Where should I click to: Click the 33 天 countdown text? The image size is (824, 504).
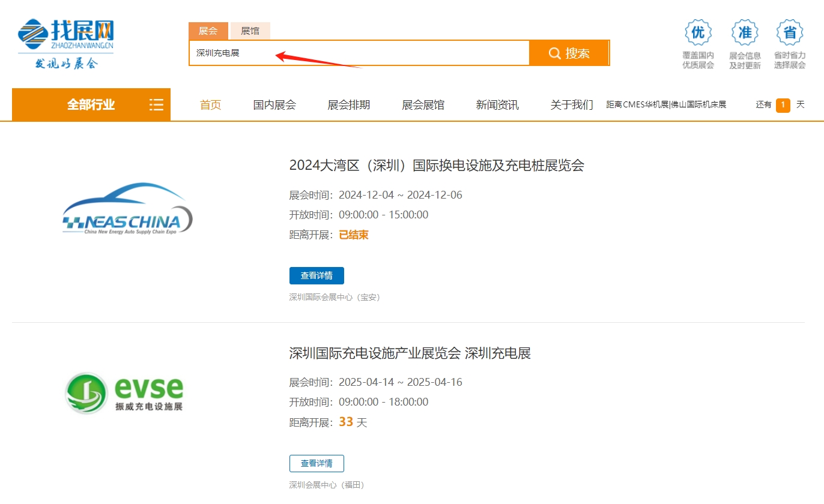tap(353, 422)
